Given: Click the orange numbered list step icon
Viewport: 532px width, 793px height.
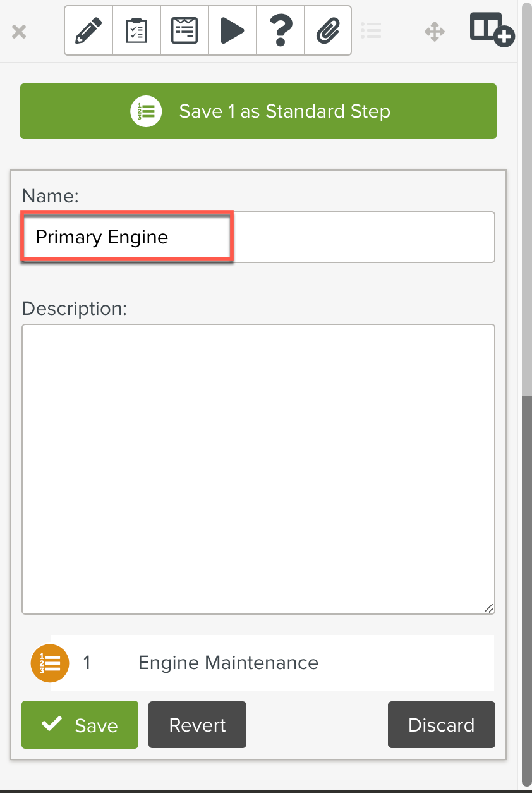Looking at the screenshot, I should [x=49, y=663].
